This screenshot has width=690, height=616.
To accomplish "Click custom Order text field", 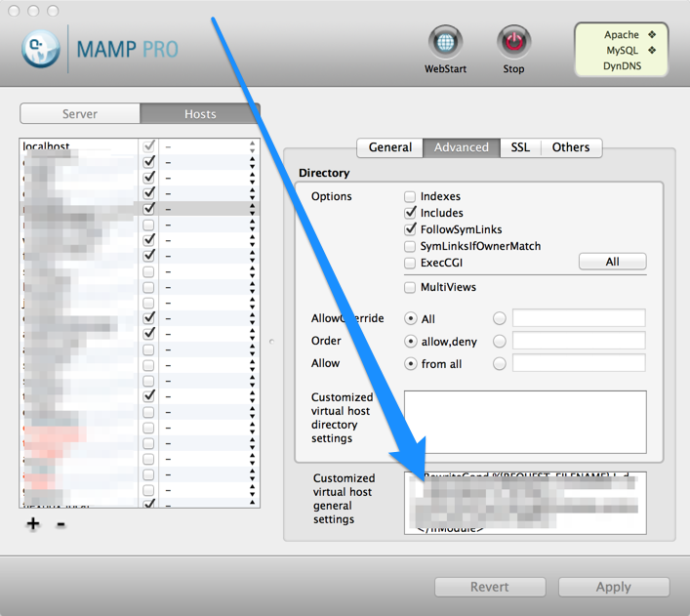I will tap(579, 341).
